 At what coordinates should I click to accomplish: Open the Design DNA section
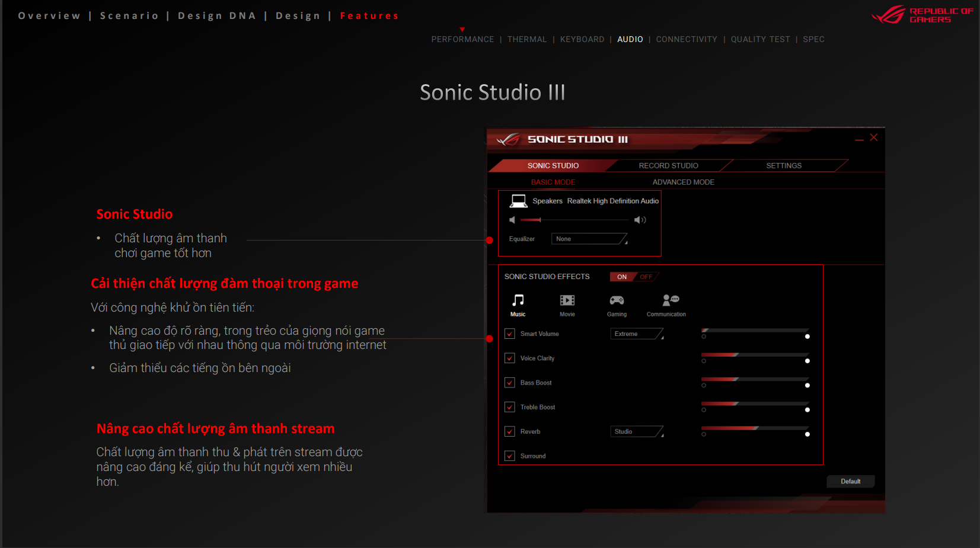[217, 16]
